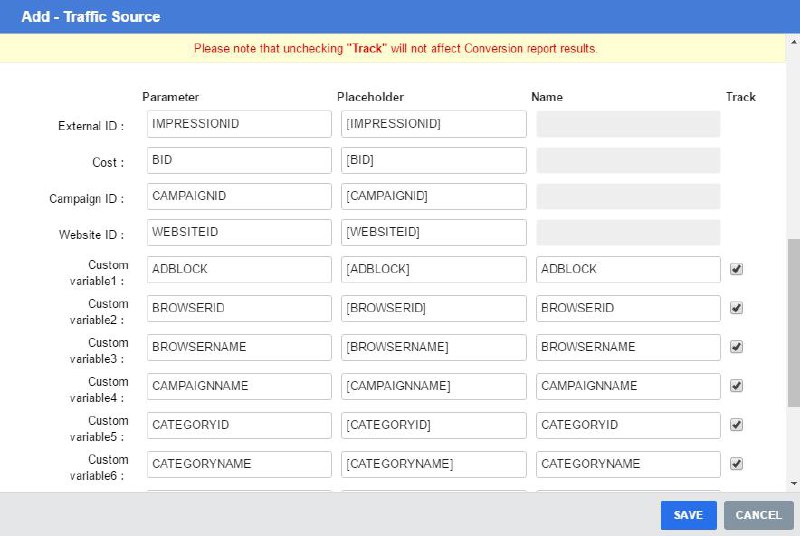
Task: Uncheck Track for Custom variable1 ADBLOCK
Action: pyautogui.click(x=737, y=269)
